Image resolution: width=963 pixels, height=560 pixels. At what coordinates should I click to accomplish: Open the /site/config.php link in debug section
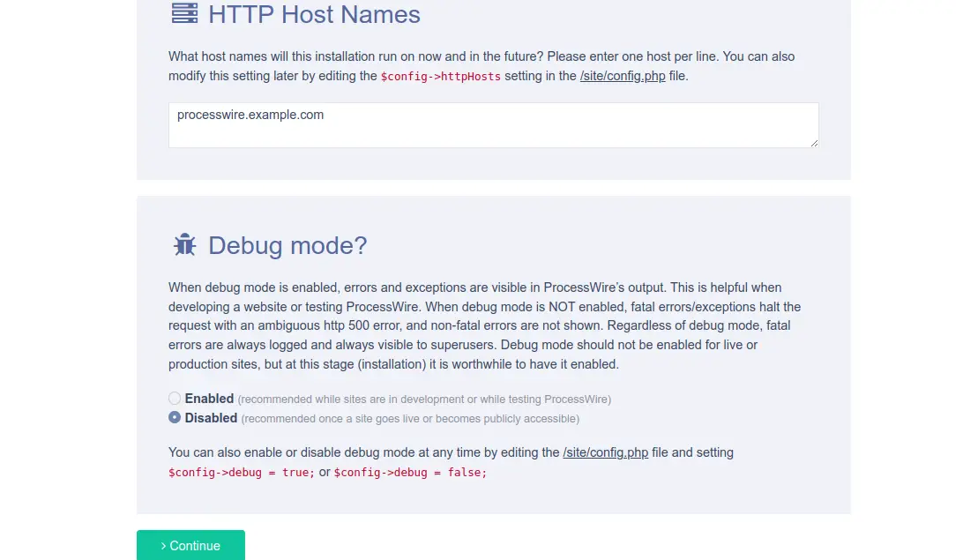tap(606, 452)
